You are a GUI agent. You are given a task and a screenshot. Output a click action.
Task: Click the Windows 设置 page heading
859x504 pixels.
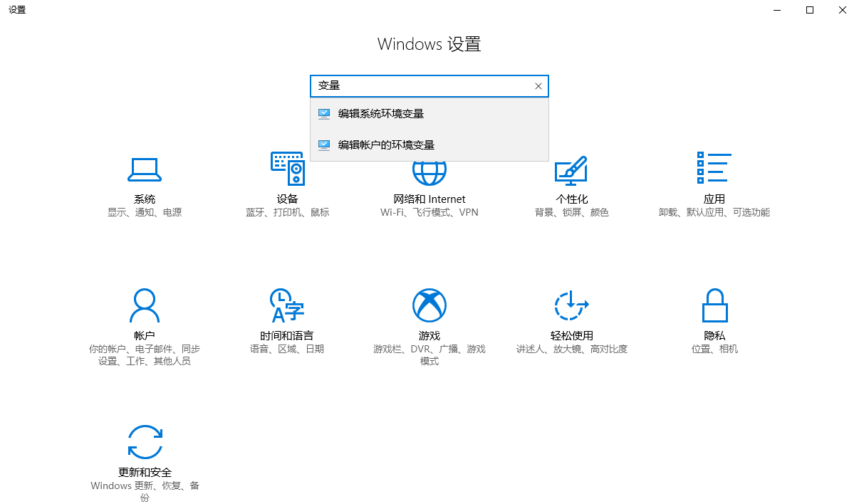coord(429,44)
